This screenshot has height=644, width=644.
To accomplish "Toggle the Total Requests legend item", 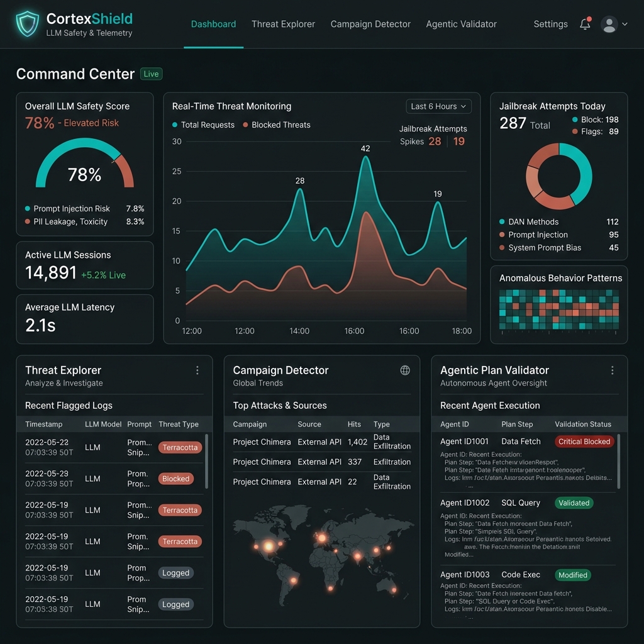I will (203, 125).
